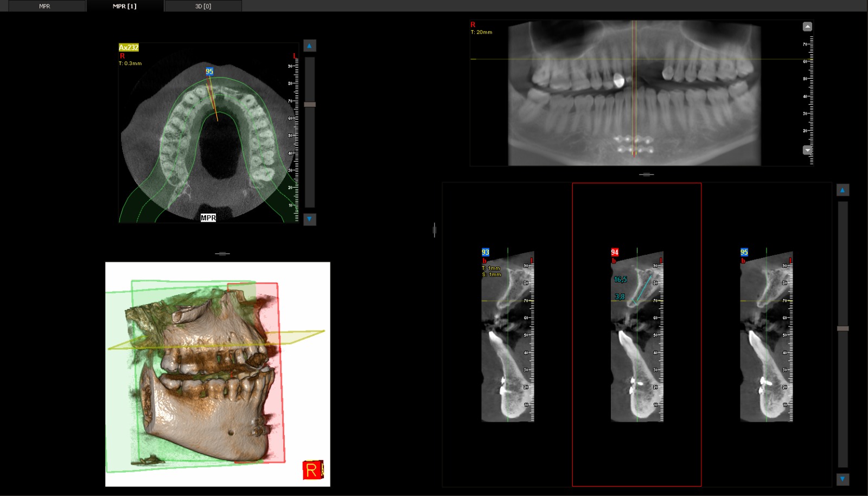
Task: Click the Ax232 slice label in axial view
Action: click(x=129, y=48)
